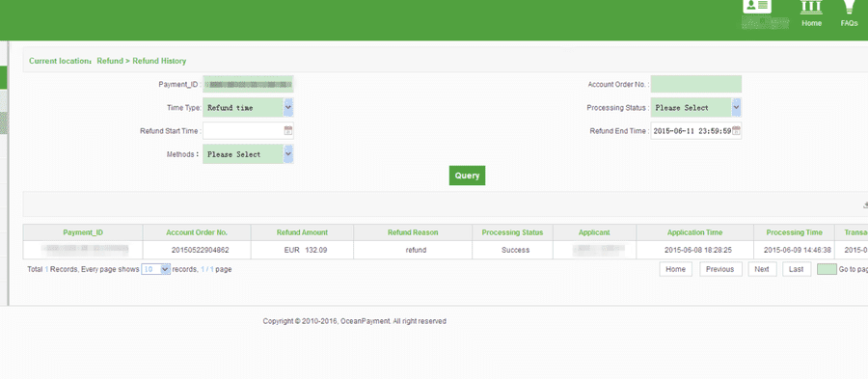
Task: Click the Account Order No. column header
Action: tap(197, 232)
